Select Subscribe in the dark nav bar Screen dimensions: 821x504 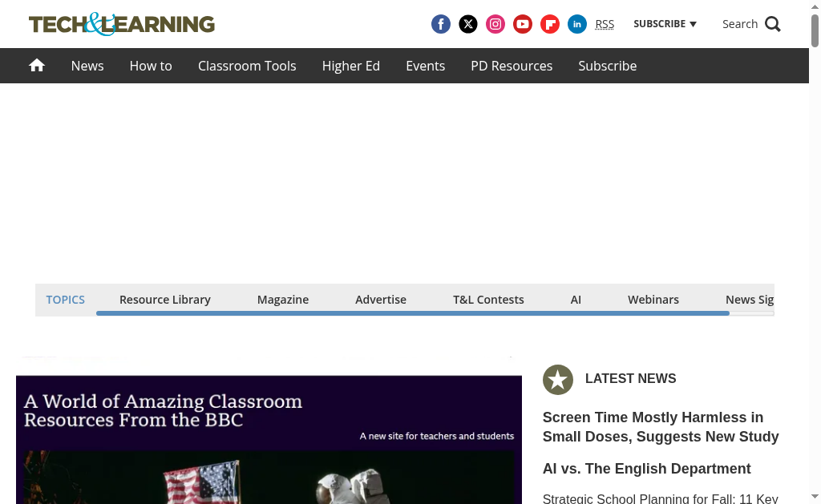tap(608, 66)
